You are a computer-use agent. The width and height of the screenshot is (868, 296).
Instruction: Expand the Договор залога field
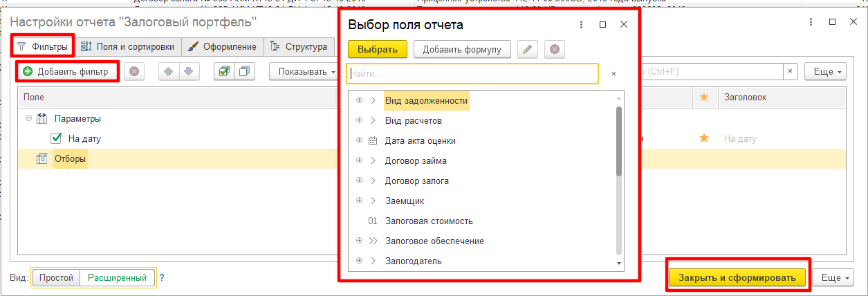tap(359, 181)
